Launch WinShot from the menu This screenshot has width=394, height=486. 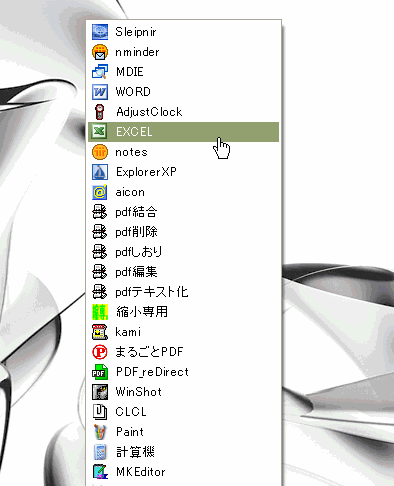183,392
